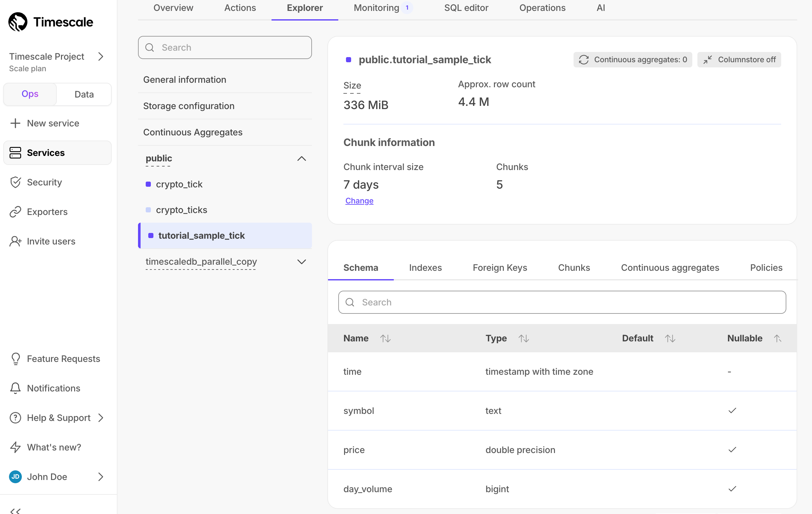
Task: Open Continuous Aggregates section
Action: point(225,132)
